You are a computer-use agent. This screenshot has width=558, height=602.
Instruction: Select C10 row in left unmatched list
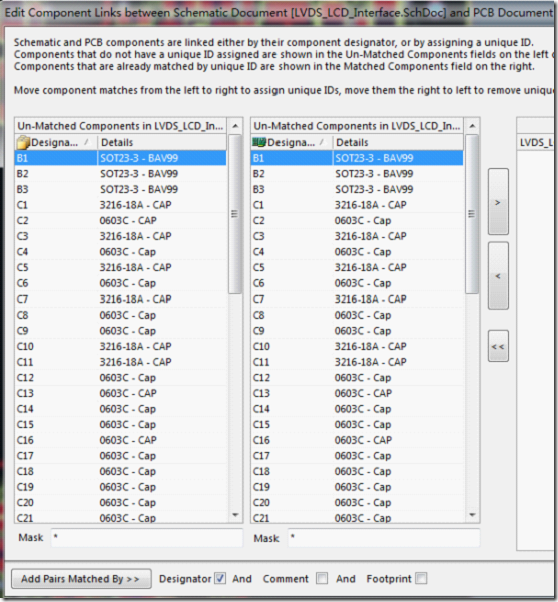pyautogui.click(x=121, y=346)
